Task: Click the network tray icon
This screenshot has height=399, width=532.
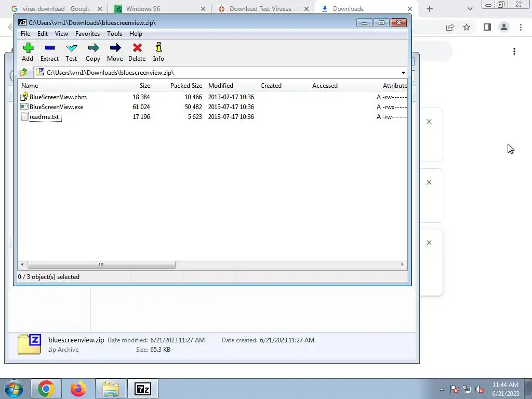Action: 467,389
